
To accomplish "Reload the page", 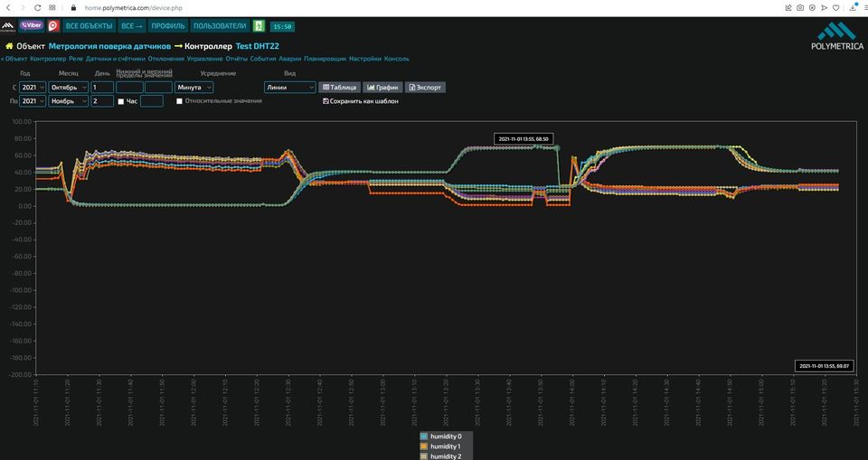I will pos(38,8).
